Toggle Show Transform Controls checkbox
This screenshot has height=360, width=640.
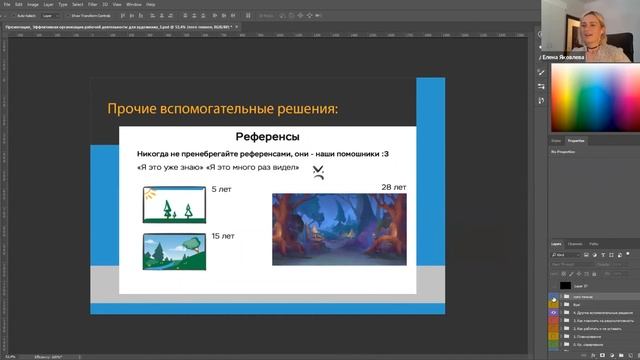(68, 16)
